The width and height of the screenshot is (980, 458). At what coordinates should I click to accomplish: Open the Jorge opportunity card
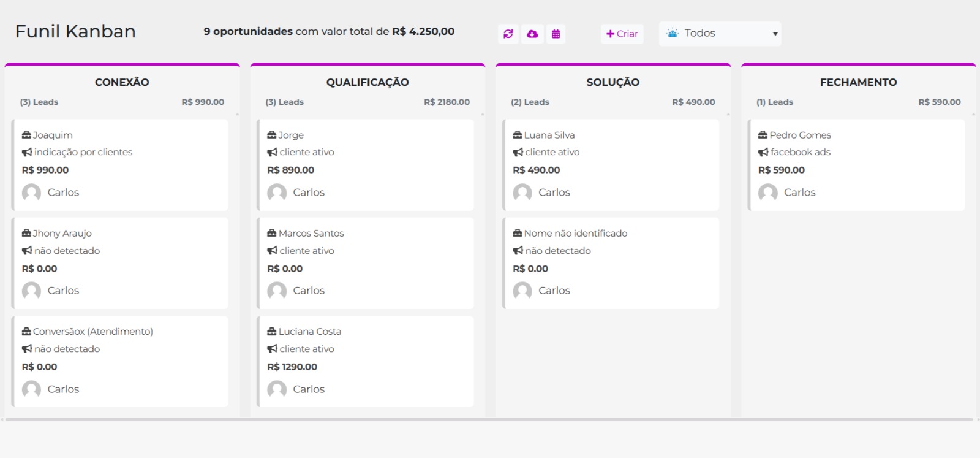(365, 164)
